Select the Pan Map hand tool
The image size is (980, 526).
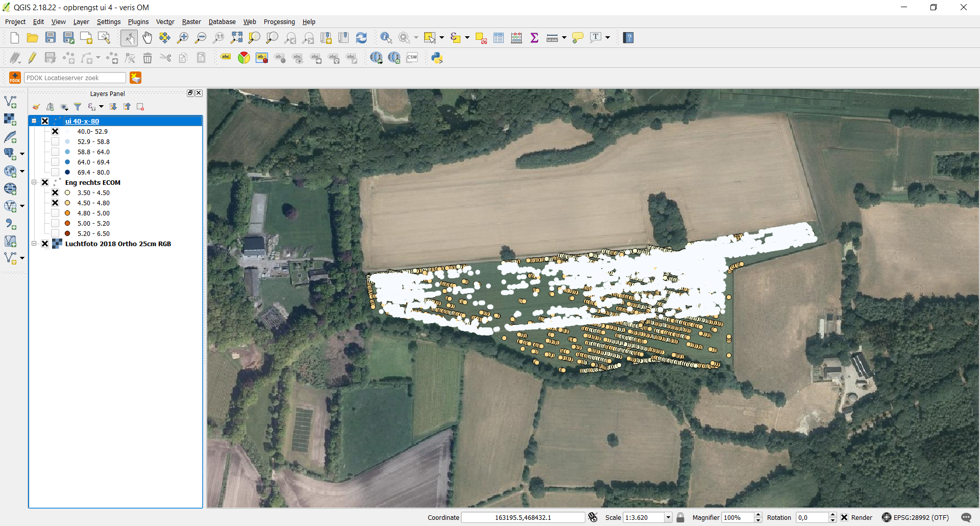(147, 38)
